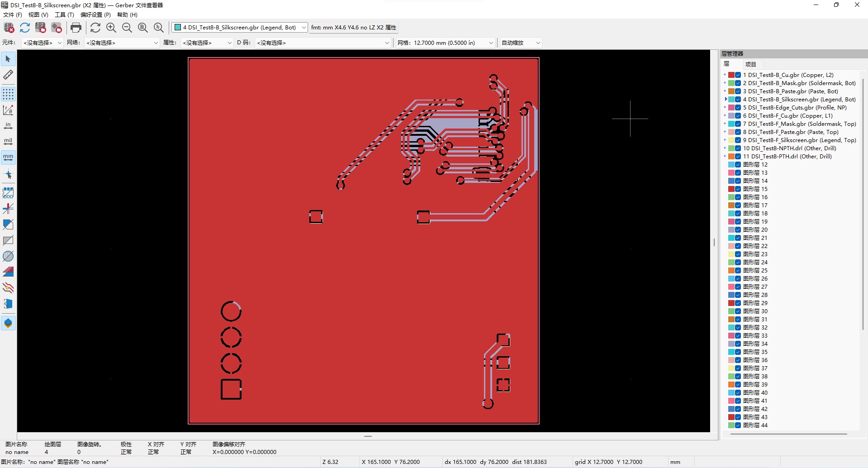Toggle polar coordinates display
Viewport: 868px width, 468px height.
[x=8, y=110]
